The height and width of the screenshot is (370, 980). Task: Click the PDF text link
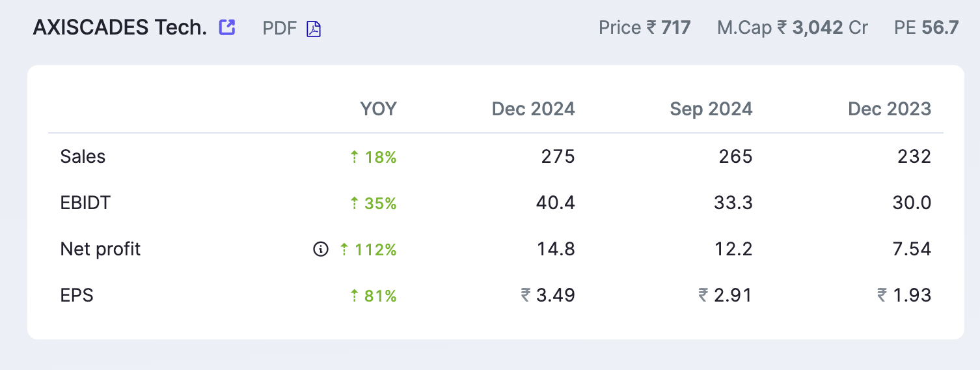click(x=280, y=29)
